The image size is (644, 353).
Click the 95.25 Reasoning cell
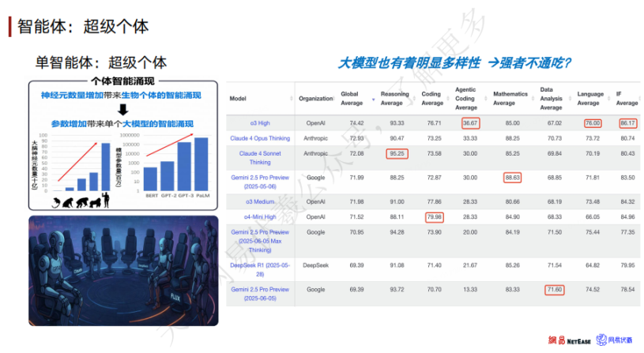tap(397, 154)
